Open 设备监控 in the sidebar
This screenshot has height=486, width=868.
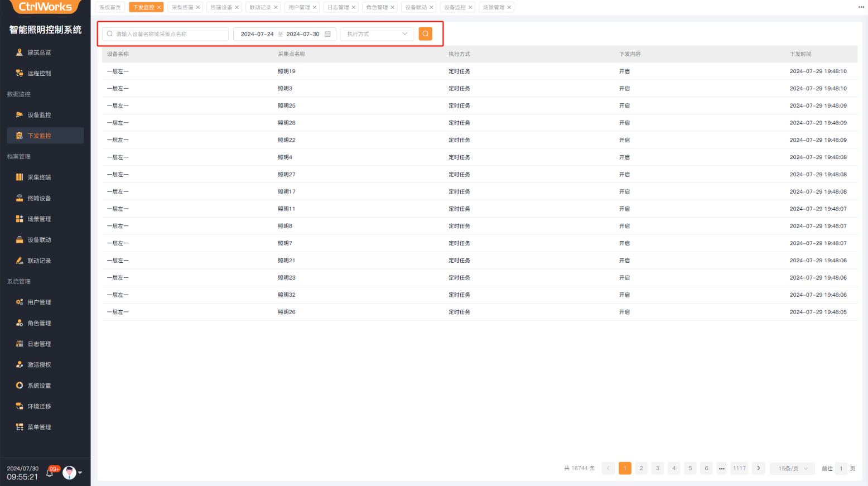pos(39,115)
